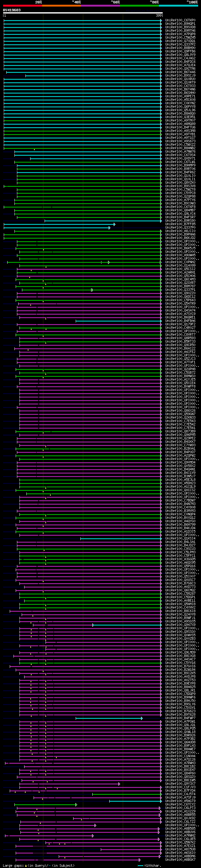This screenshot has height=868, width=201.
Task: Select hit label UniRef100_Q9FFB6
Action: coord(180,51)
